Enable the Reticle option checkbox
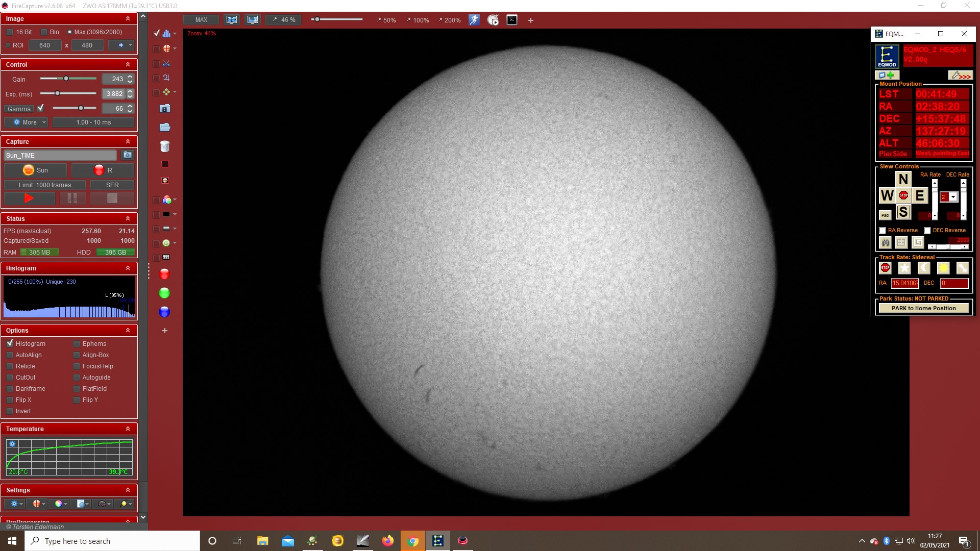The width and height of the screenshot is (980, 551). tap(10, 366)
